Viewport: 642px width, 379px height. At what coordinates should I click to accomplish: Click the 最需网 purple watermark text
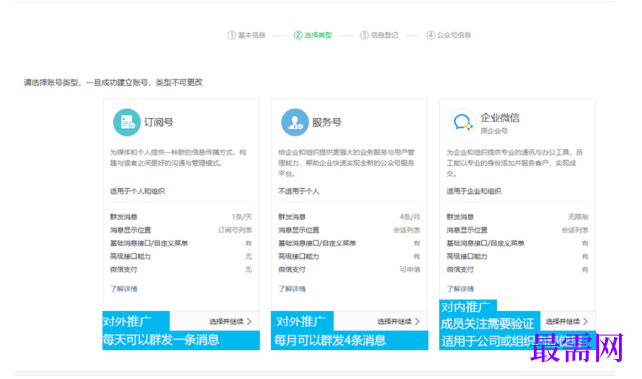577,348
